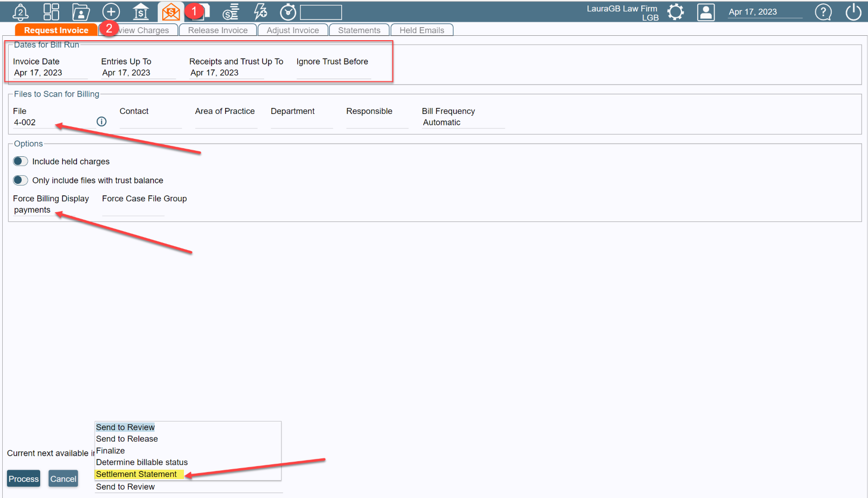Viewport: 868px width, 498px height.
Task: Click the Cancel button
Action: click(x=63, y=478)
